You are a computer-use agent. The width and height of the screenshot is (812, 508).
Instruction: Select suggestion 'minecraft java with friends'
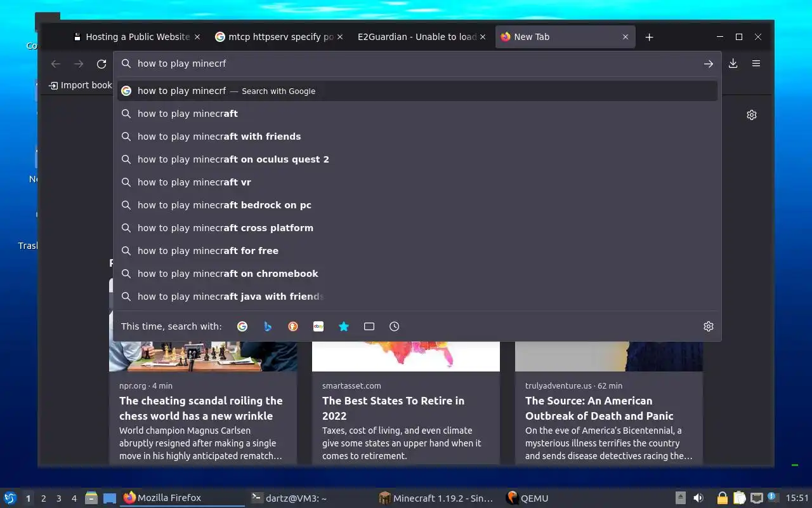click(417, 297)
